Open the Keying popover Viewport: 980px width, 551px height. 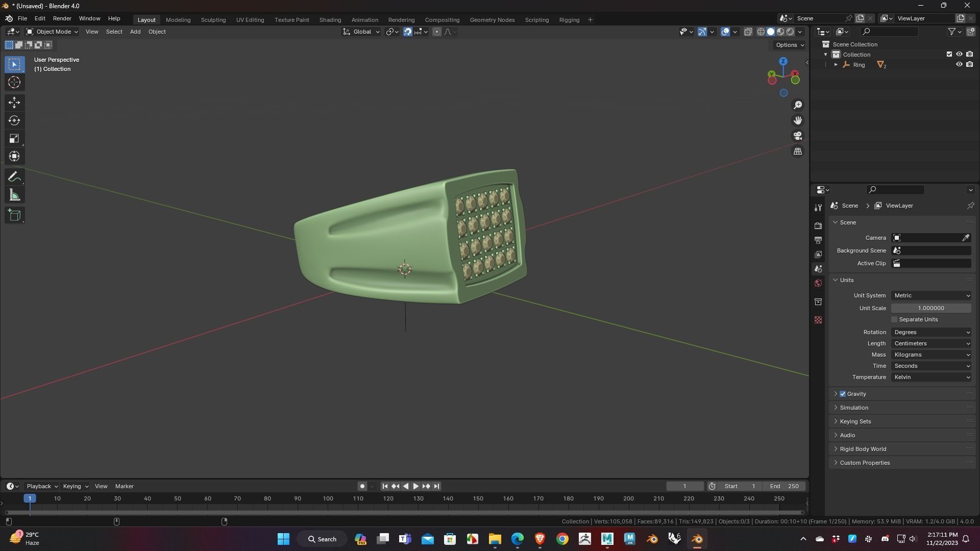76,486
